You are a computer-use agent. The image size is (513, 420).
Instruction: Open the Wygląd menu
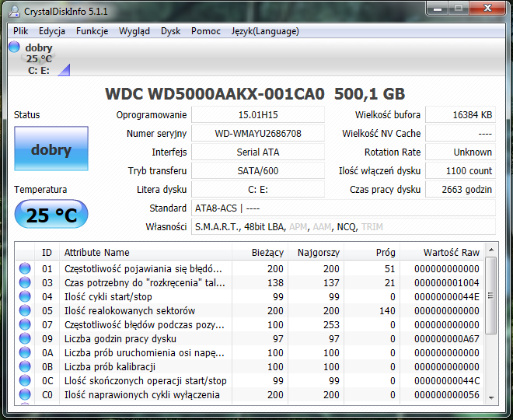point(134,31)
